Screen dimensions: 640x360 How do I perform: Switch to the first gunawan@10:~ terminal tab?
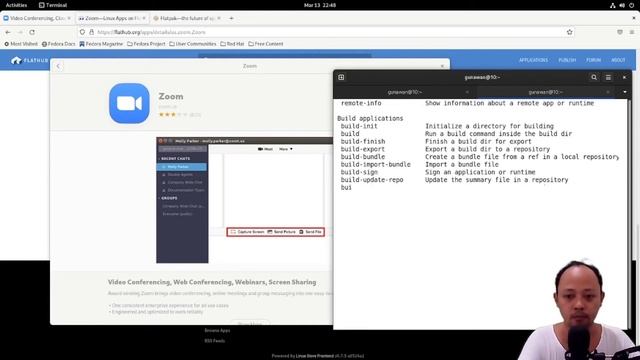[404, 92]
